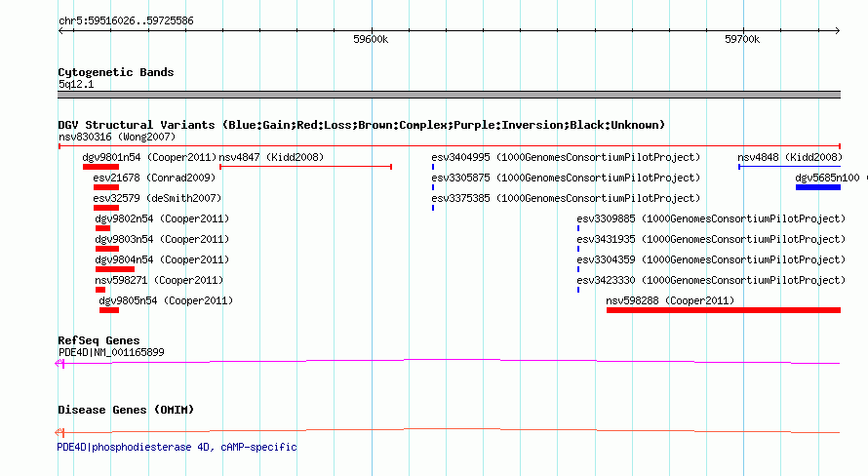Click the red bar under dgv9804n54
This screenshot has height=476, width=868.
coord(114,269)
